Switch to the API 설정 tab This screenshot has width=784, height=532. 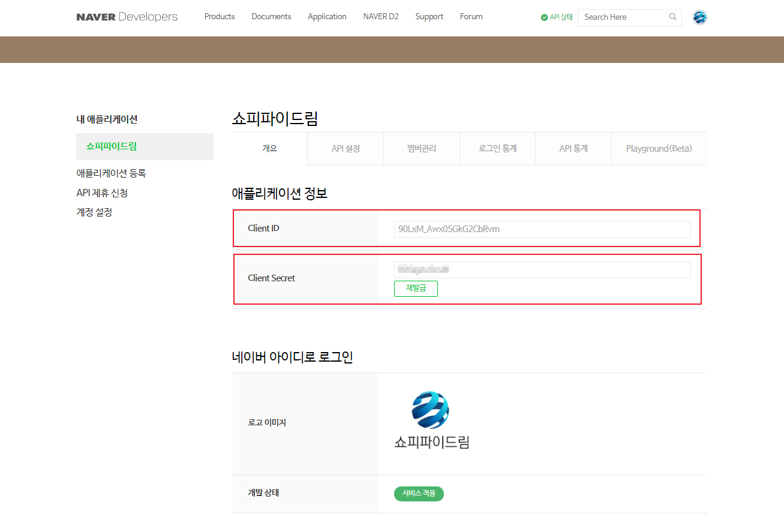pyautogui.click(x=346, y=149)
